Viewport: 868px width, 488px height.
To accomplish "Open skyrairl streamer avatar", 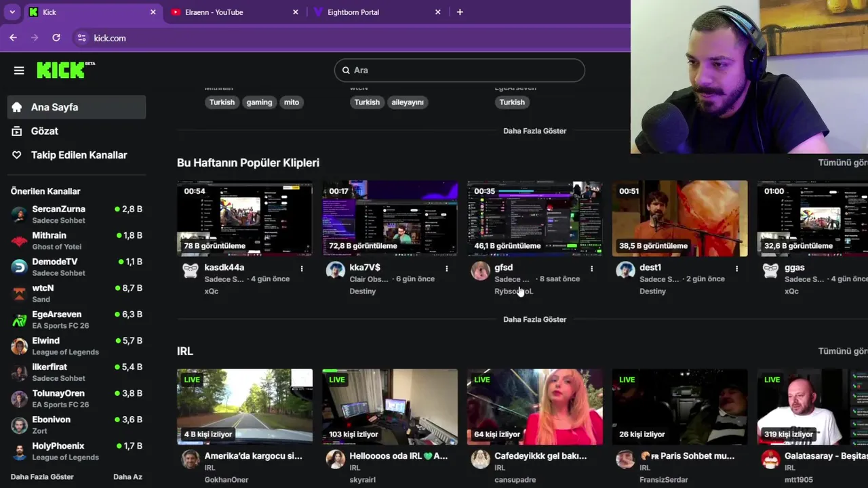I will (x=336, y=459).
